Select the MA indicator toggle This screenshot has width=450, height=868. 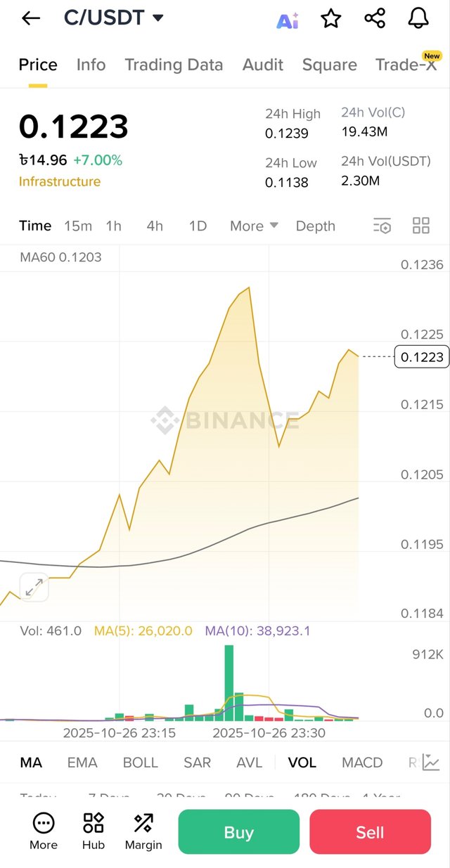pyautogui.click(x=31, y=763)
